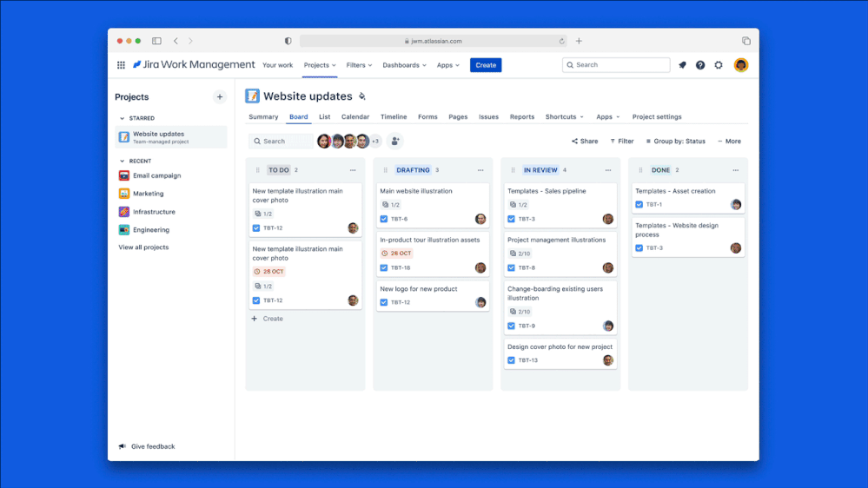The image size is (868, 488).
Task: Collapse the RECENT section
Action: click(x=123, y=161)
